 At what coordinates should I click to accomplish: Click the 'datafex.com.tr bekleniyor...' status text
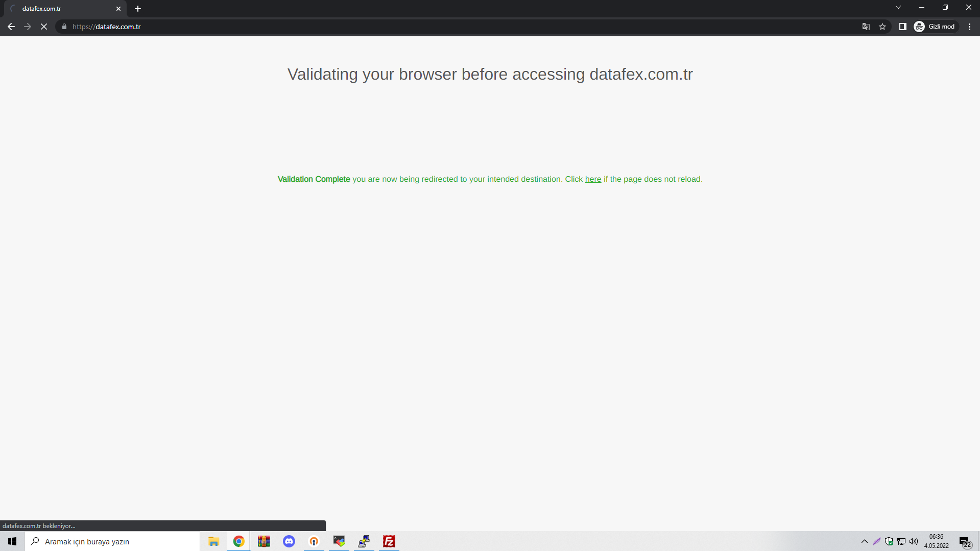click(39, 526)
